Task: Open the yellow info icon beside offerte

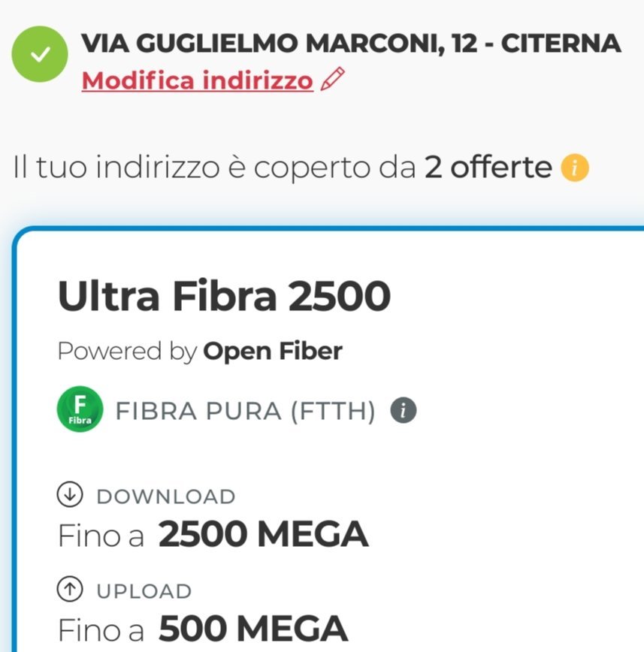Action: 575,168
